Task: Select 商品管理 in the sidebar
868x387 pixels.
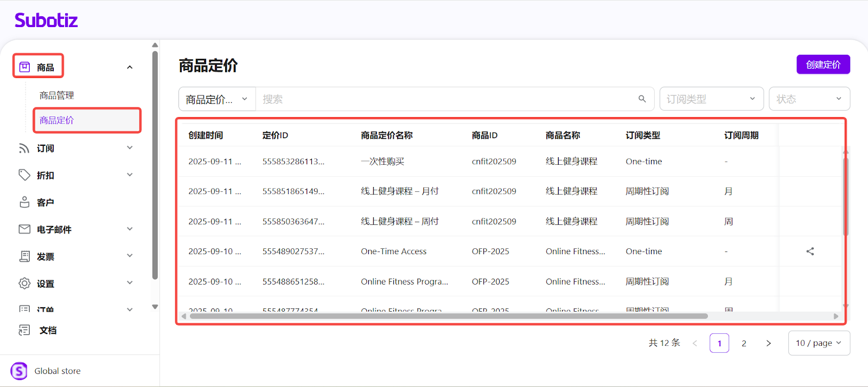Action: click(x=57, y=95)
